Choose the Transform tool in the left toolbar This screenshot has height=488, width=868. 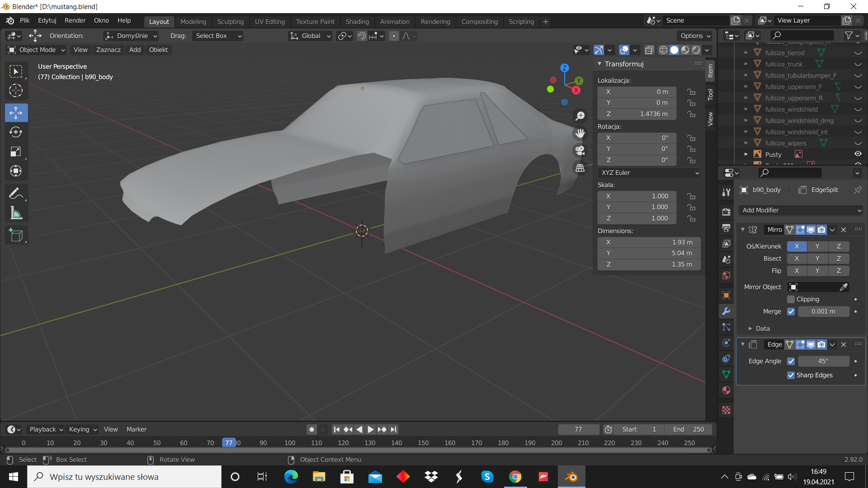click(16, 171)
